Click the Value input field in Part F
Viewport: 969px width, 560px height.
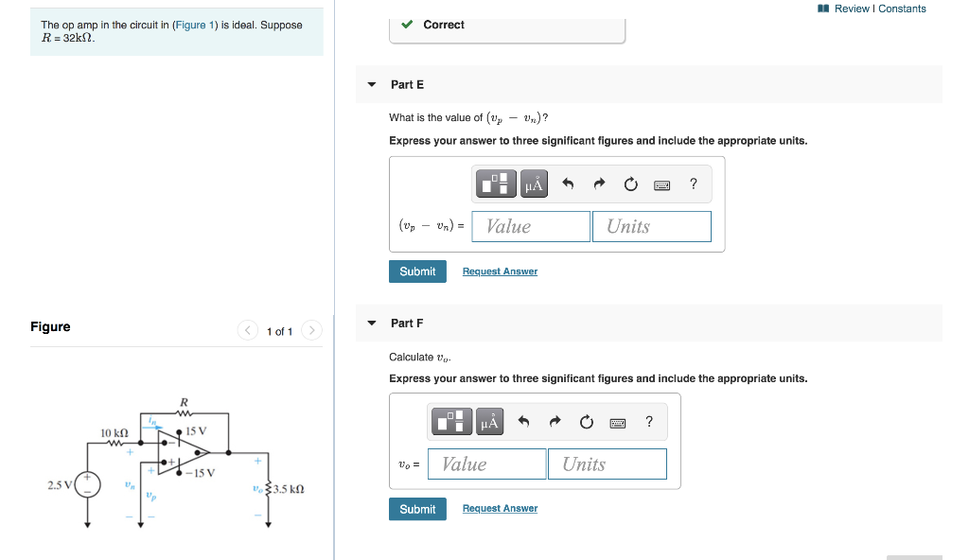coord(486,464)
